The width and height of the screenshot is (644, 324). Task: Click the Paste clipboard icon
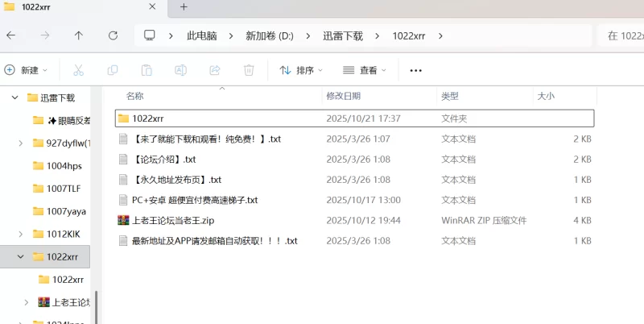coord(147,70)
